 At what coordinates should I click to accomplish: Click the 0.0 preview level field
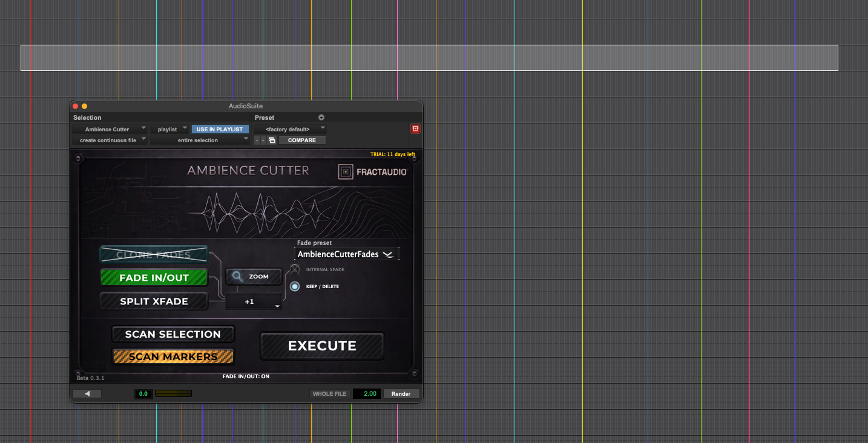point(143,393)
